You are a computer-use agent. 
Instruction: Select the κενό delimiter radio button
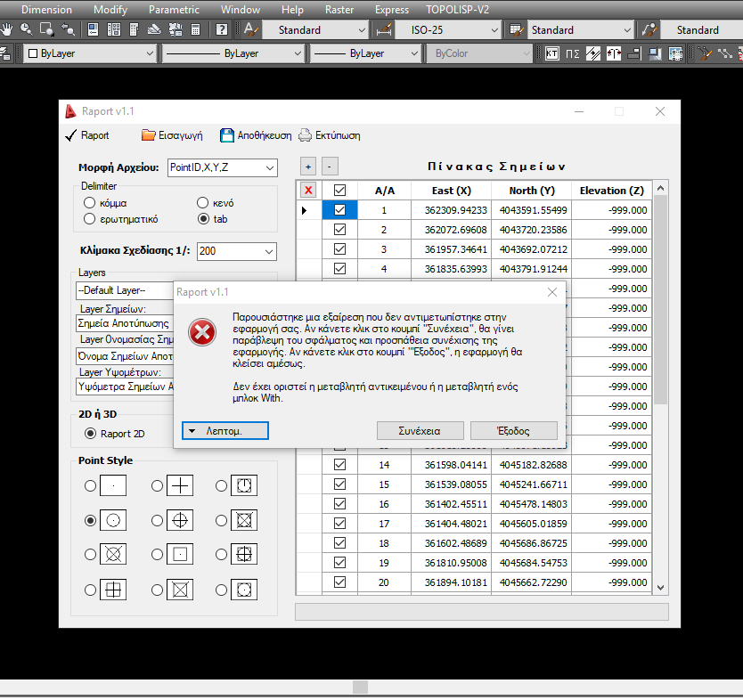[x=202, y=203]
